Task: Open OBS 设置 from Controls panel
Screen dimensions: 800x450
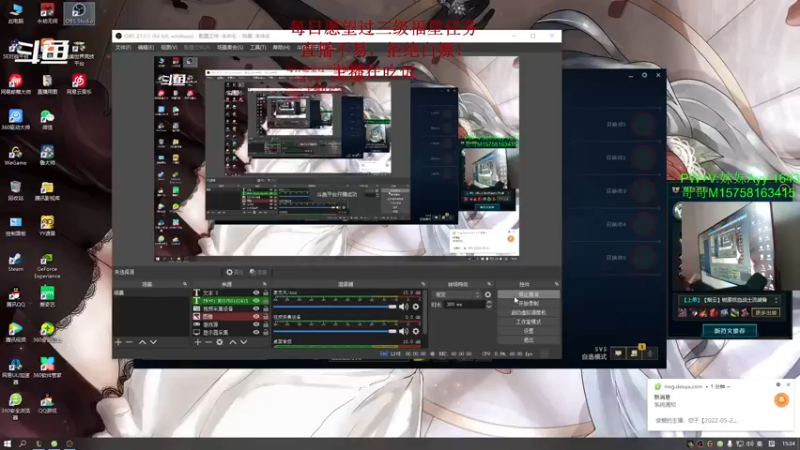Action: (528, 331)
